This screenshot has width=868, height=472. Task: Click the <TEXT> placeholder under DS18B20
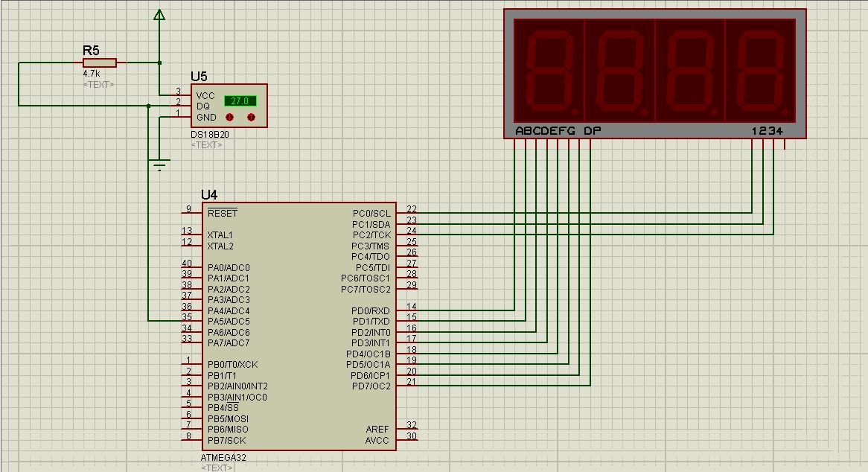pyautogui.click(x=206, y=145)
